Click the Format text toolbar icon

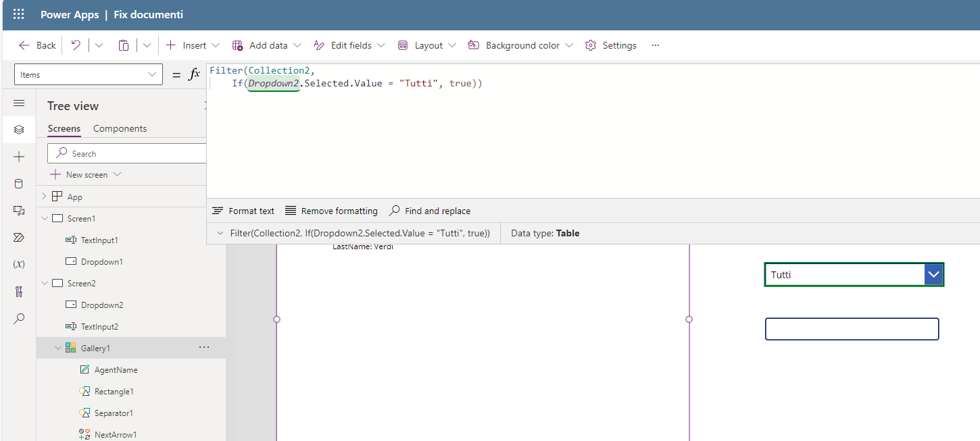click(243, 210)
